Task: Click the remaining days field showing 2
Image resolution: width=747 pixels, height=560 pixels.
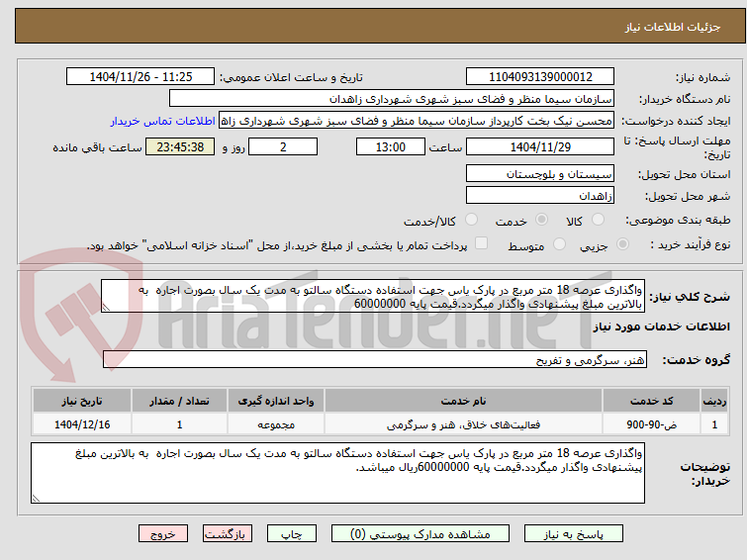Action: pyautogui.click(x=283, y=146)
